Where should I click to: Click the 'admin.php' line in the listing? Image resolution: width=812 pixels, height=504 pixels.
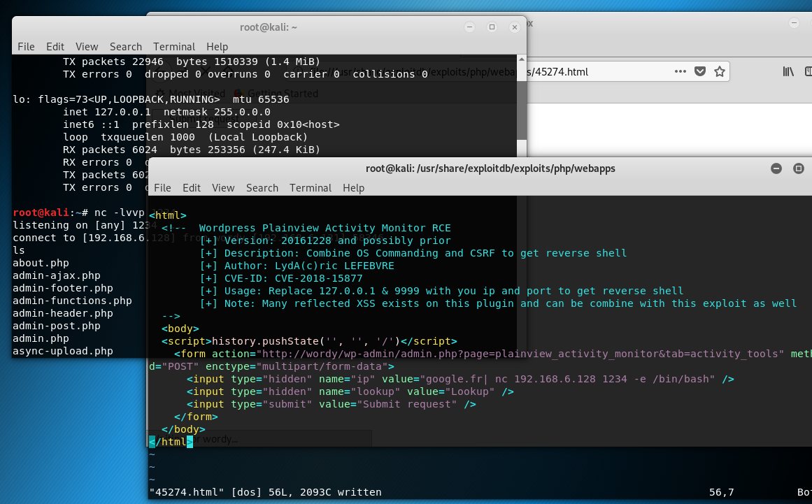tap(41, 338)
